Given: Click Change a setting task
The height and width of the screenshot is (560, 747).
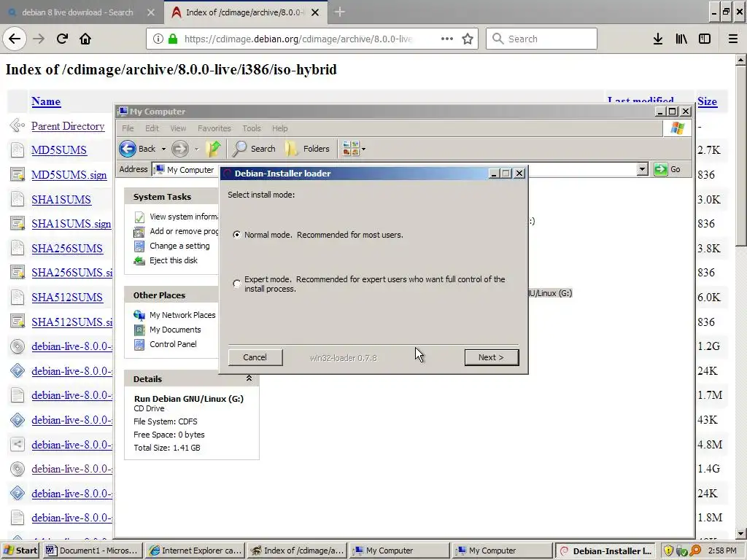Looking at the screenshot, I should [172, 246].
